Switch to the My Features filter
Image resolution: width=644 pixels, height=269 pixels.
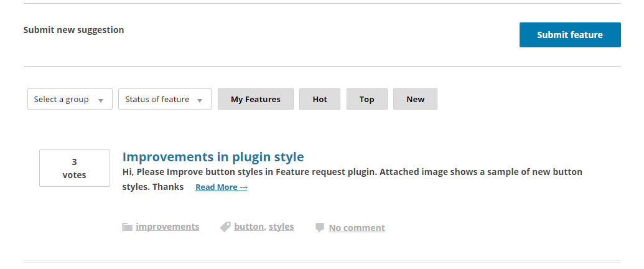tap(255, 100)
